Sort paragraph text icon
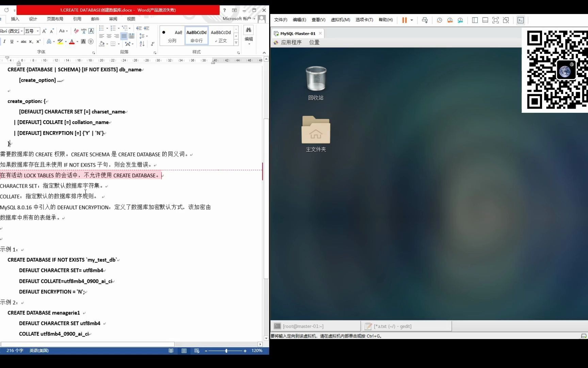Screen dimensions: 588x368 tap(142, 44)
